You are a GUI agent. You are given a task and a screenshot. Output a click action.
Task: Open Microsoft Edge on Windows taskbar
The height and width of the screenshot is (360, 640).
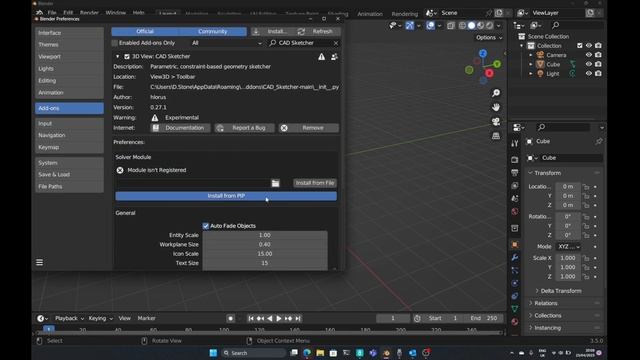pyautogui.click(x=307, y=353)
